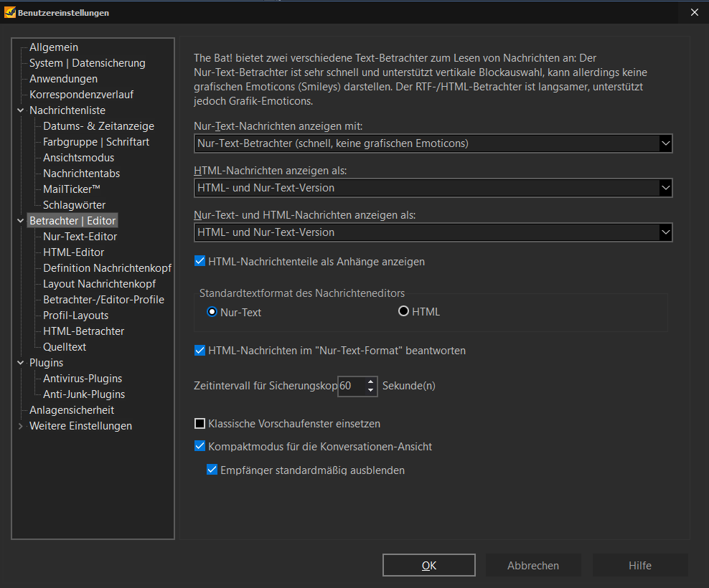Open Nur-Text- und HTML-Nachrichten anzeigen als dropdown
The width and height of the screenshot is (709, 588).
point(665,232)
